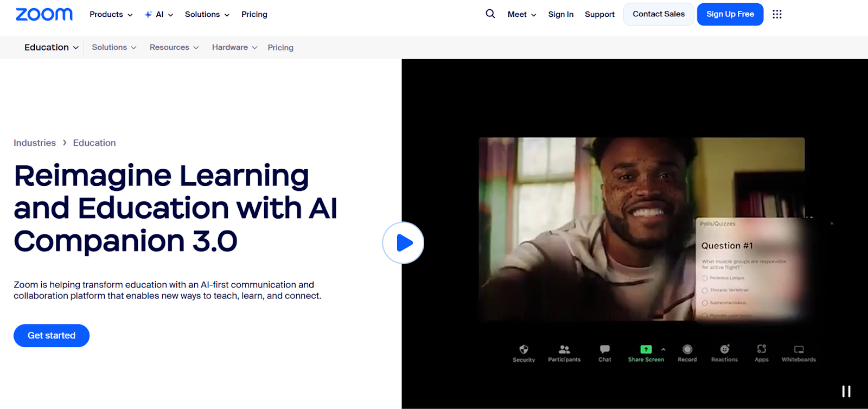Click the Zoom logo
This screenshot has height=409, width=868.
[44, 14]
